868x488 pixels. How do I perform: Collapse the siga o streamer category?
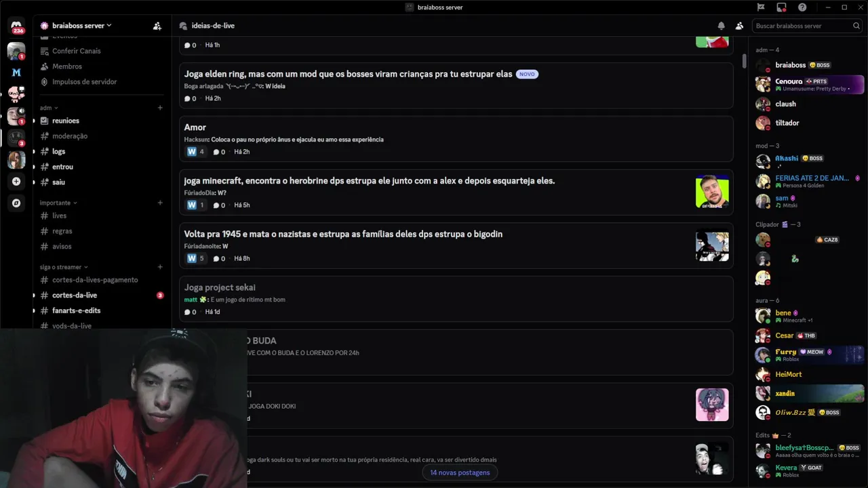[64, 267]
